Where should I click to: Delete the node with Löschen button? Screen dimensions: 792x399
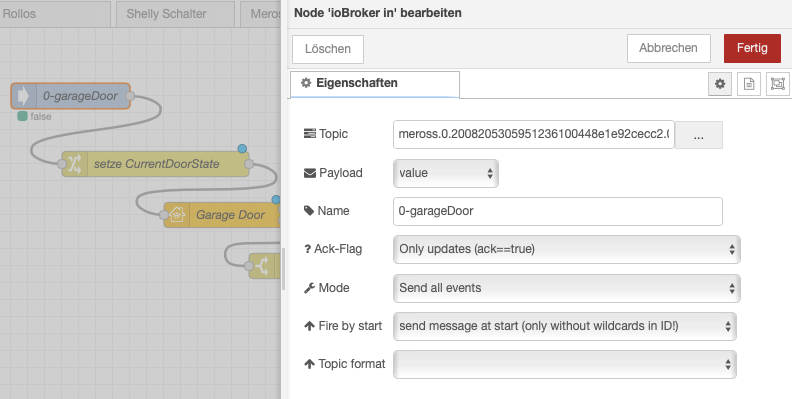328,49
